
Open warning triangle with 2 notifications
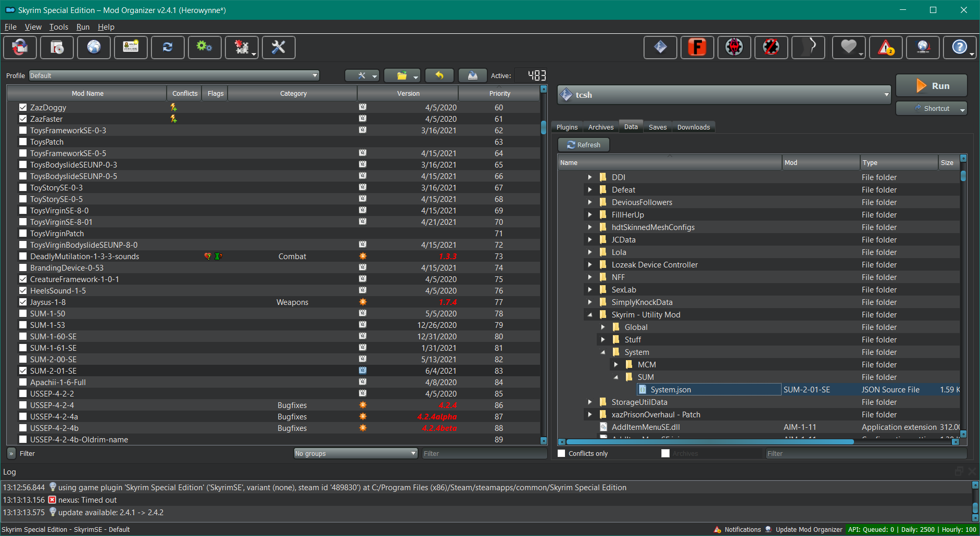point(886,47)
